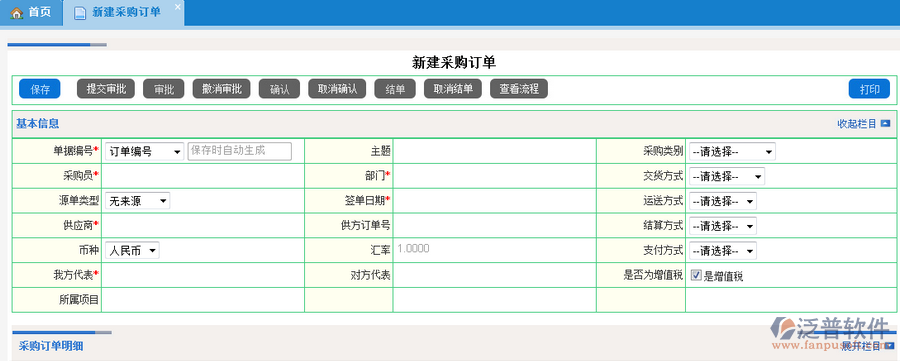Screen dimensions: 900x361
Task: Open the 订单编号 dropdown
Action: click(145, 152)
